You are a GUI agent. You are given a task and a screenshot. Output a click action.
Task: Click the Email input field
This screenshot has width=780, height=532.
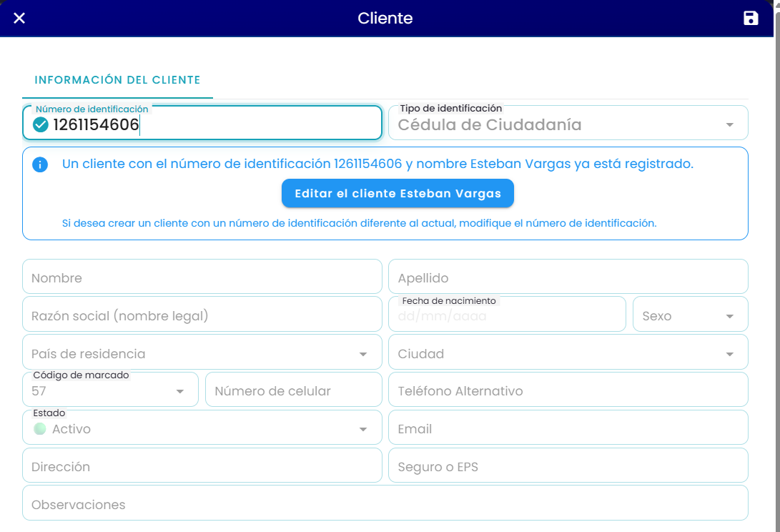(568, 428)
